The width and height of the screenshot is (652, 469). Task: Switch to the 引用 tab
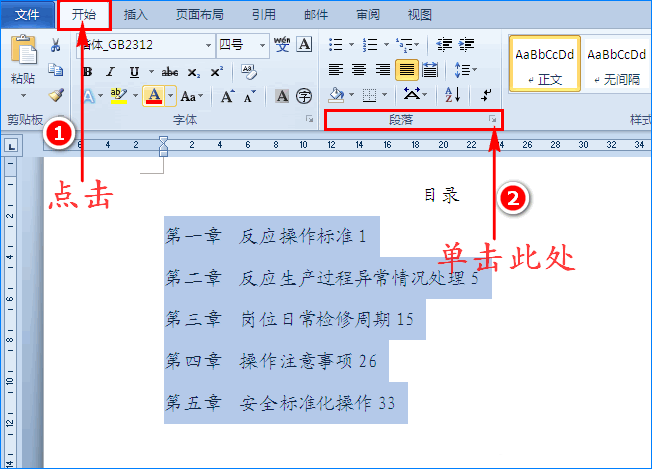[264, 15]
